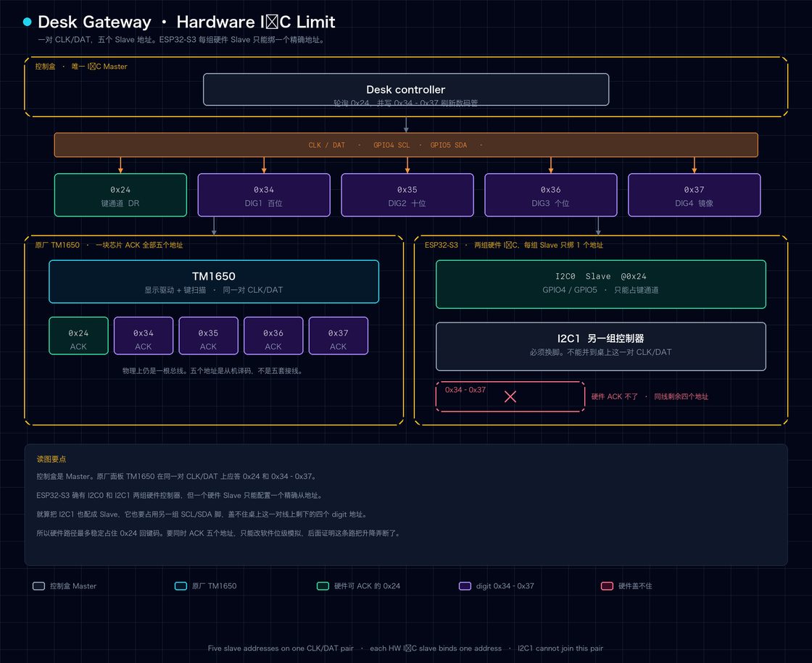Select the 0x37 DIG4 镜像 box

click(695, 195)
